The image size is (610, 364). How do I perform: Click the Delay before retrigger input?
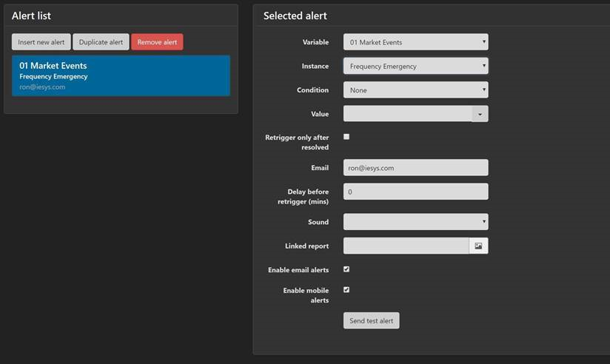tap(415, 192)
